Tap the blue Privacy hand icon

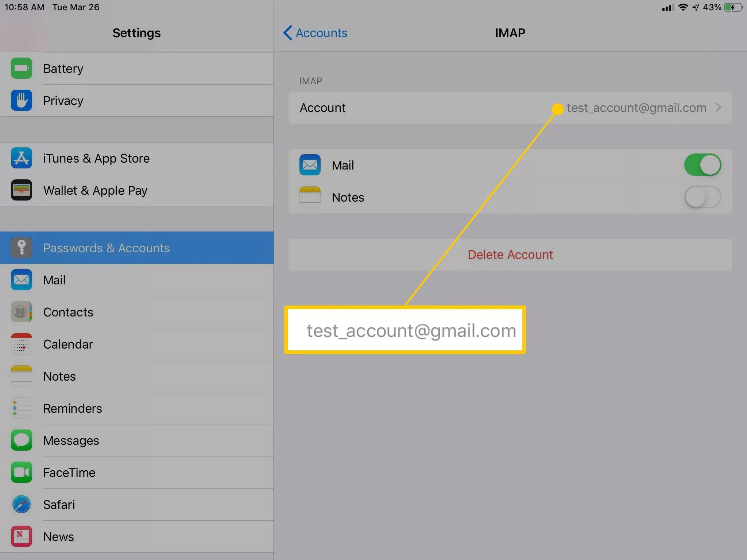(x=22, y=100)
